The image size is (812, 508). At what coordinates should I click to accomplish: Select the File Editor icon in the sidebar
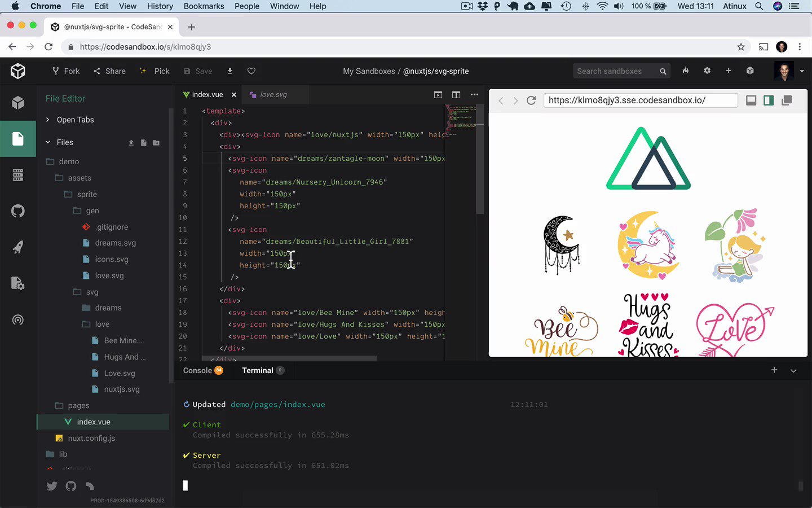(x=17, y=139)
